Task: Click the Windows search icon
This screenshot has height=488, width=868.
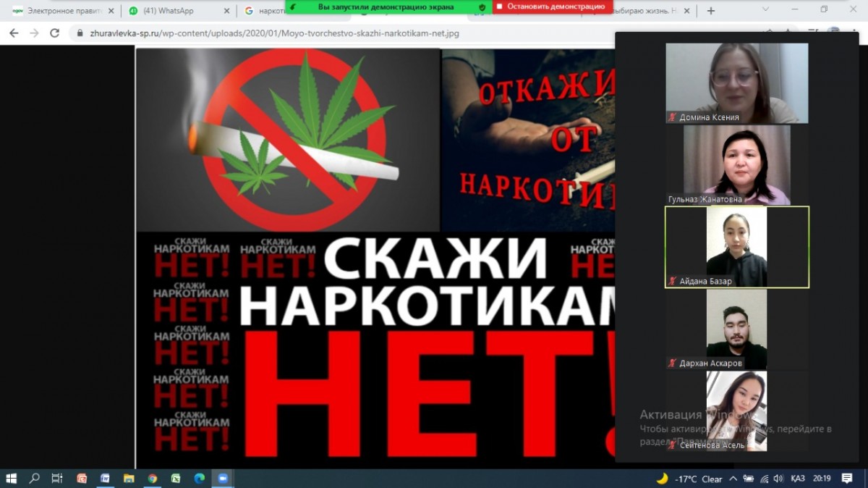Action: 34,479
